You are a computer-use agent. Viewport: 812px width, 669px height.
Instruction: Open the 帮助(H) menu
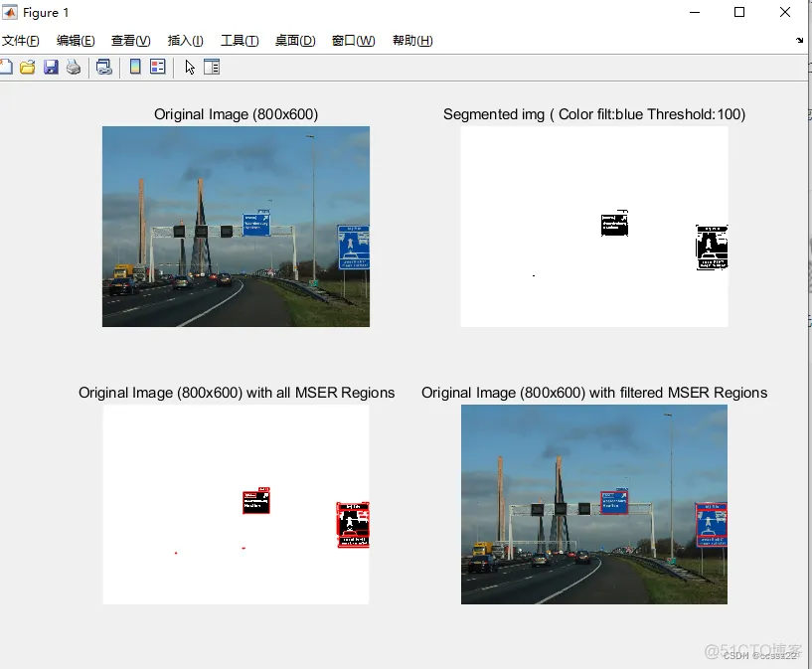pos(412,41)
